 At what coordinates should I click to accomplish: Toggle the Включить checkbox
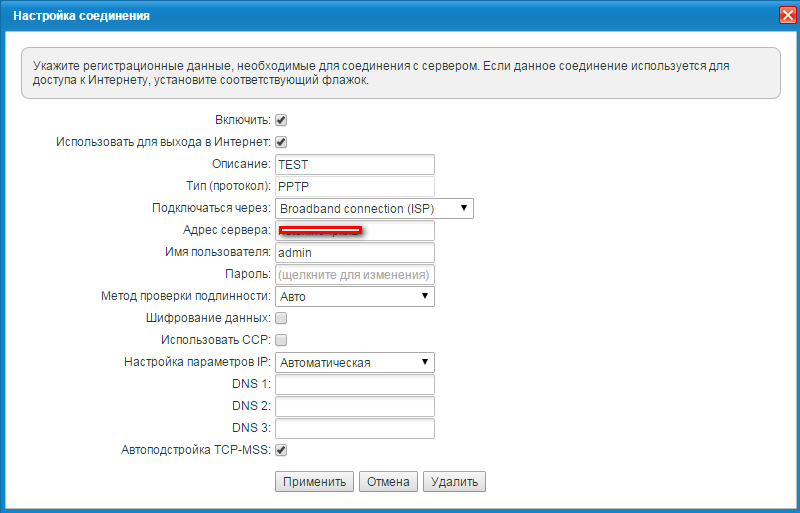[x=281, y=120]
